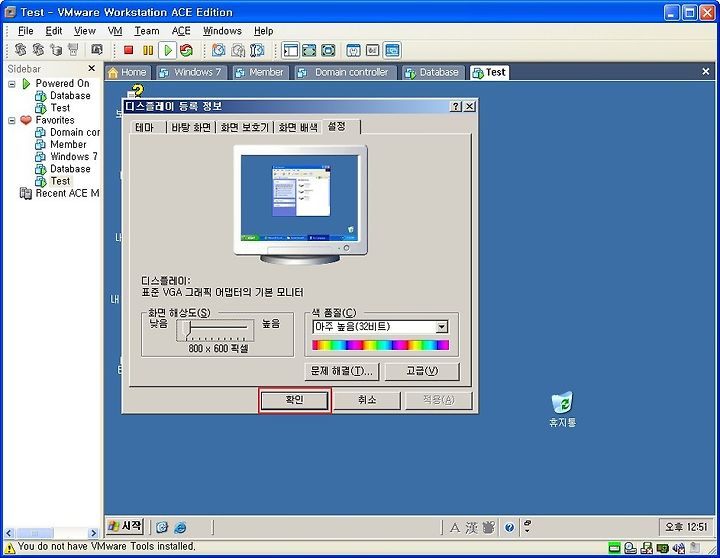Open the VM menu

coord(115,31)
